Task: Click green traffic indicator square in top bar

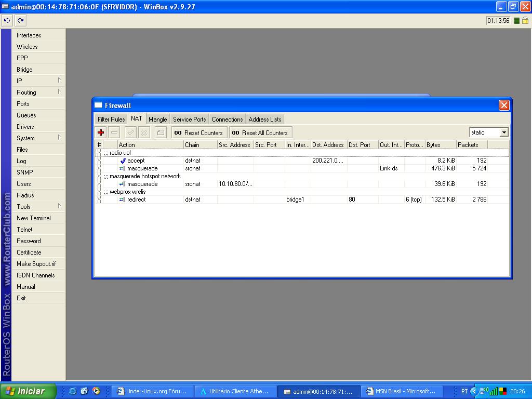Action: point(517,21)
